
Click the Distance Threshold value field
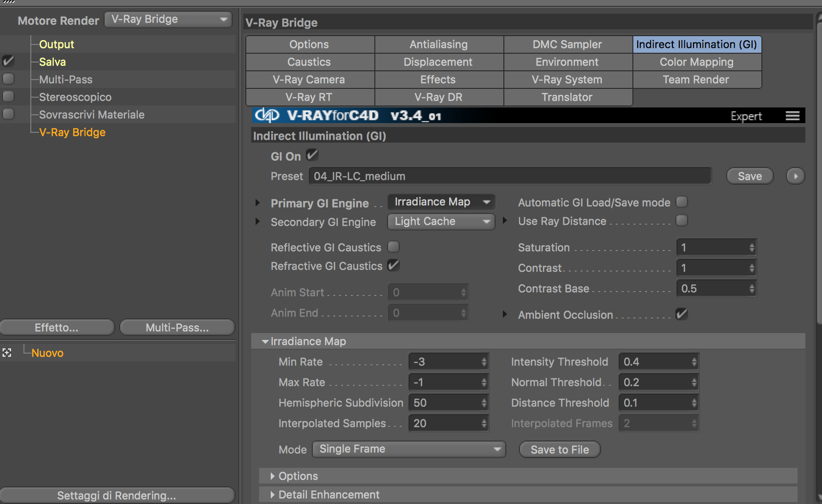tap(655, 403)
